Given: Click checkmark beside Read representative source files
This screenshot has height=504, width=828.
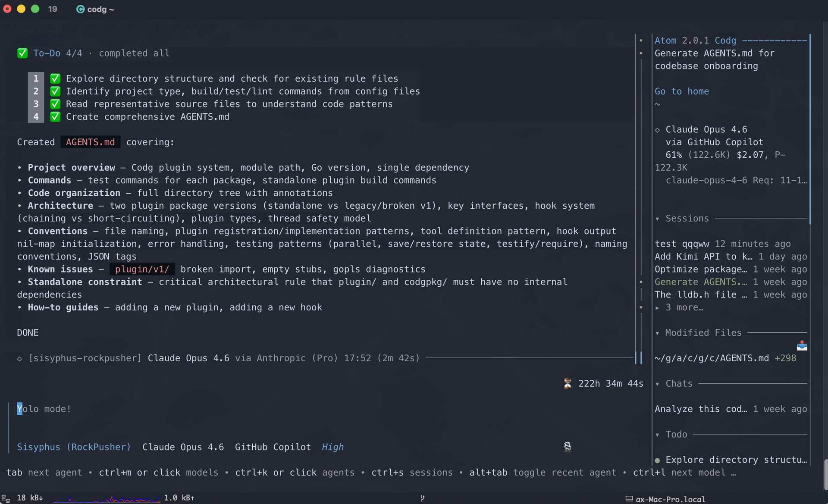Looking at the screenshot, I should (x=55, y=104).
